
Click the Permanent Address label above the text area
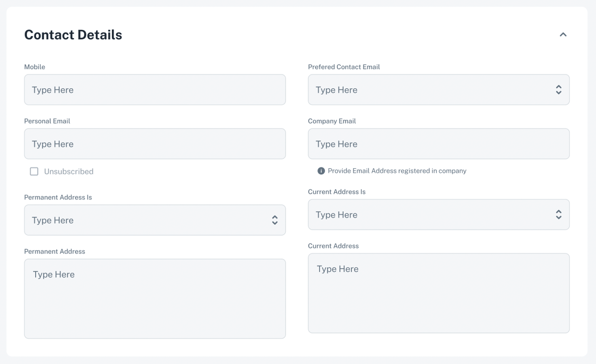(55, 251)
